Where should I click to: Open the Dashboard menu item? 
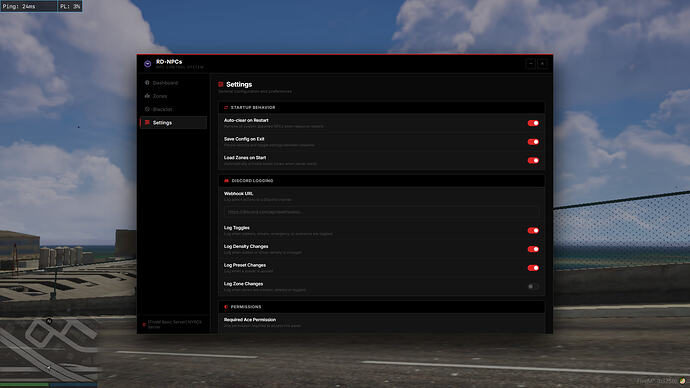click(173, 83)
